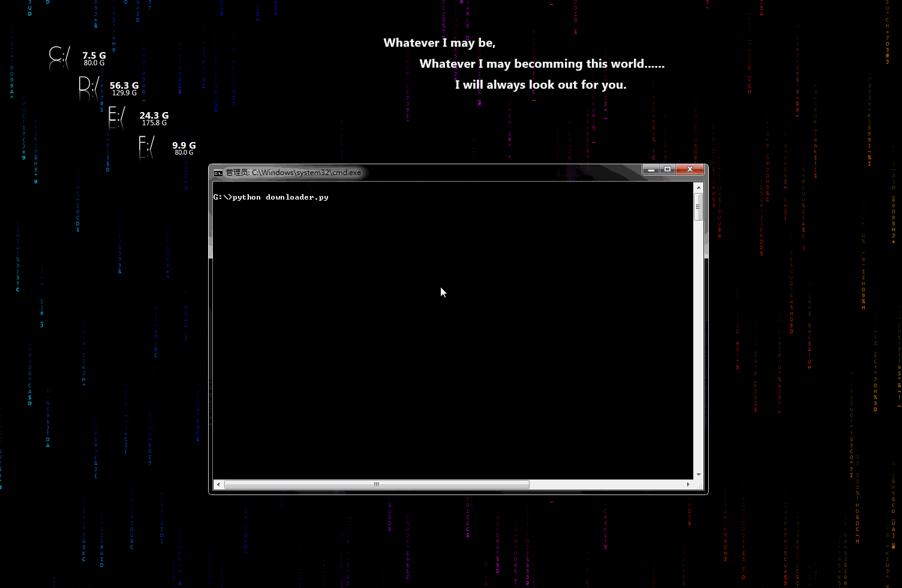Click the horizontal scrollbar track right of thumb

606,484
